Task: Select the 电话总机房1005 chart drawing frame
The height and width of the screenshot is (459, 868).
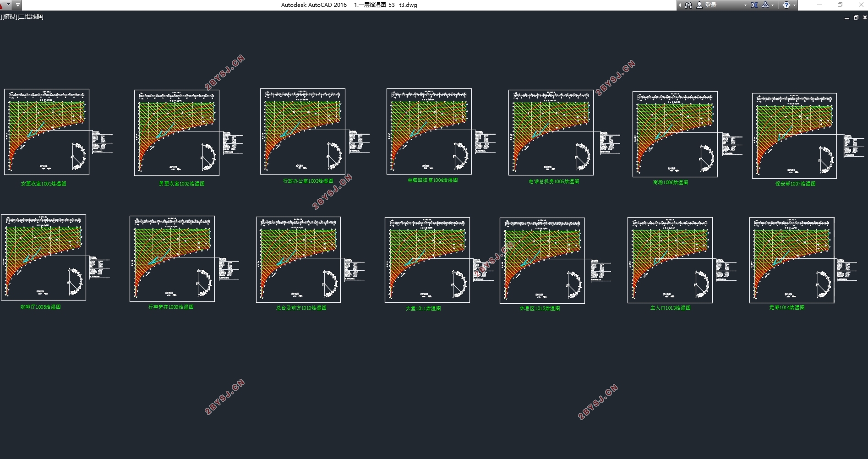Action: pos(551,132)
